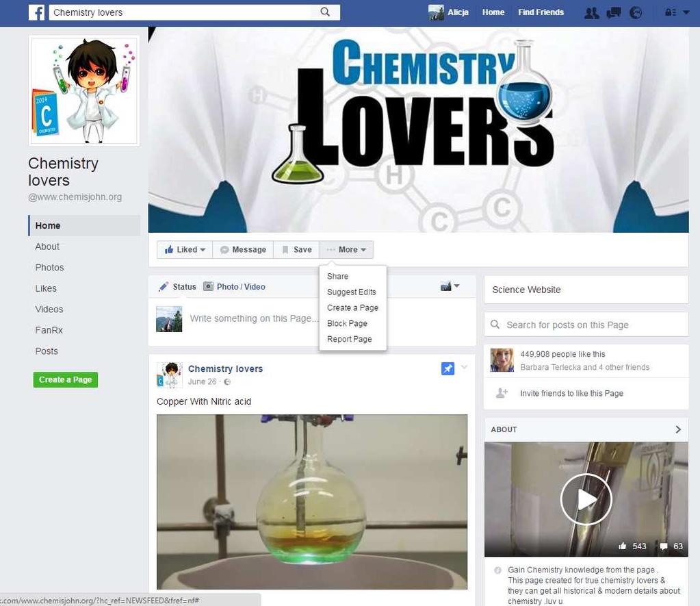This screenshot has height=606, width=700.
Task: Open Barbara Terlecka and 4 other friends
Action: pyautogui.click(x=585, y=367)
